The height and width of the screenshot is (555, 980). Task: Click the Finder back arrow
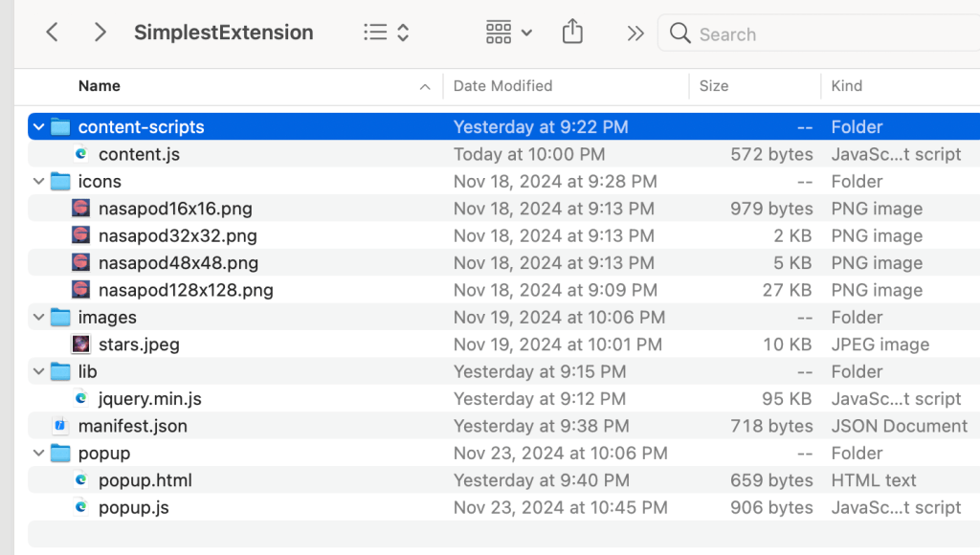coord(53,33)
